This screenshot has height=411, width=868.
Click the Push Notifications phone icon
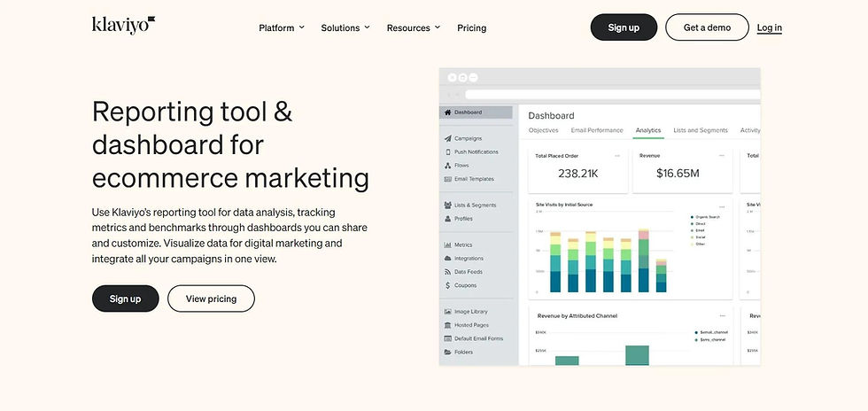[448, 151]
